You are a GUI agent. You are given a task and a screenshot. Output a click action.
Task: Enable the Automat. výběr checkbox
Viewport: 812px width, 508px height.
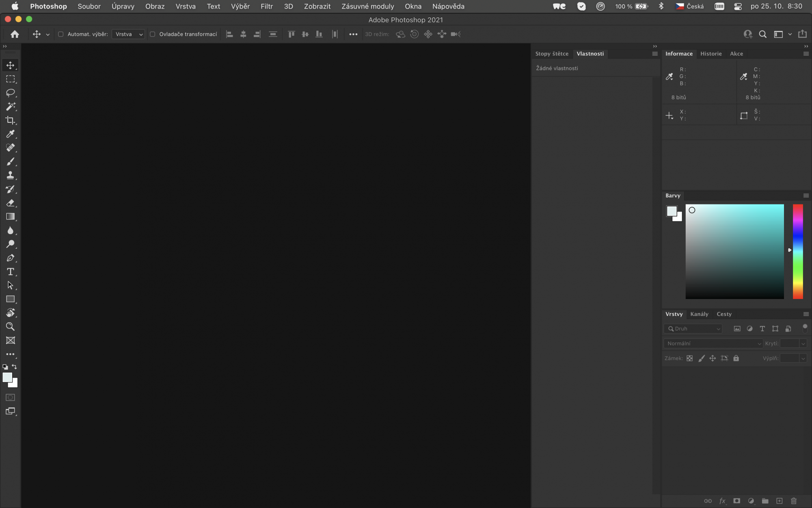[x=61, y=34]
